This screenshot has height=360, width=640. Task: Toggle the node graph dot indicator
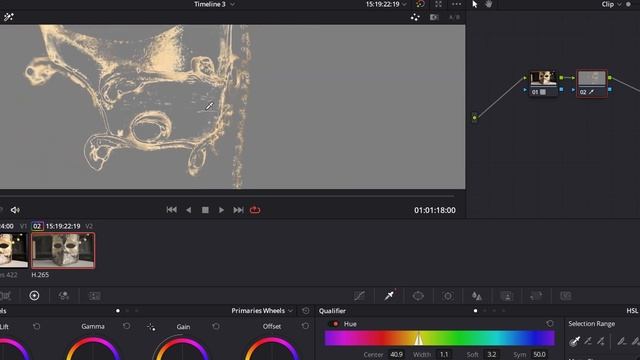[629, 4]
